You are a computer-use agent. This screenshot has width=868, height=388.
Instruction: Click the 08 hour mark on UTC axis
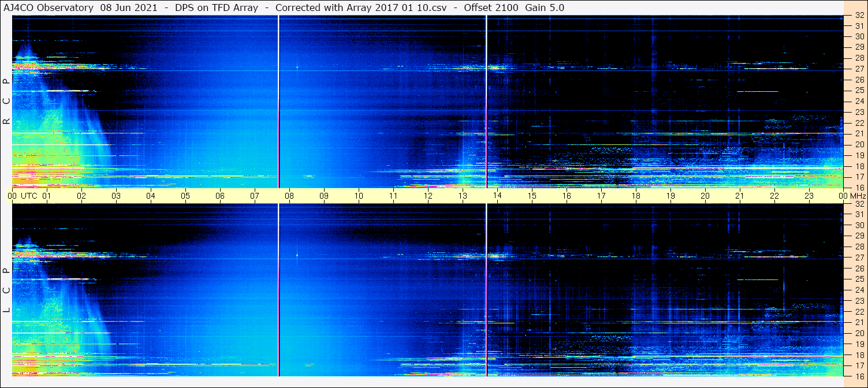click(x=289, y=196)
